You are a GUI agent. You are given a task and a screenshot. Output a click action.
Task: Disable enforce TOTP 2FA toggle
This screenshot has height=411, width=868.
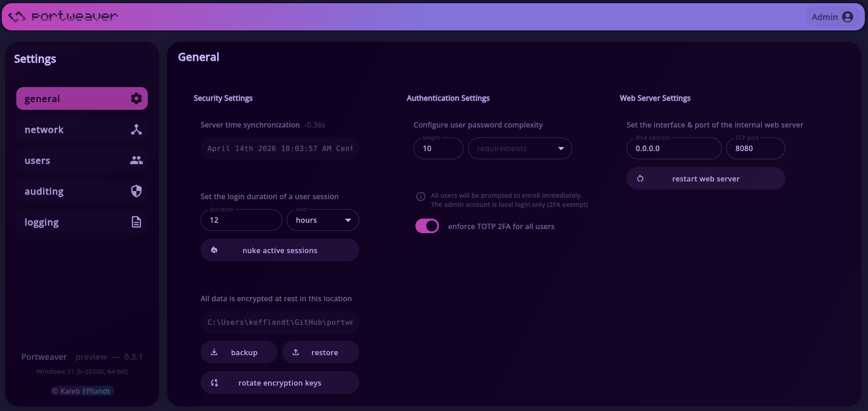click(x=427, y=226)
